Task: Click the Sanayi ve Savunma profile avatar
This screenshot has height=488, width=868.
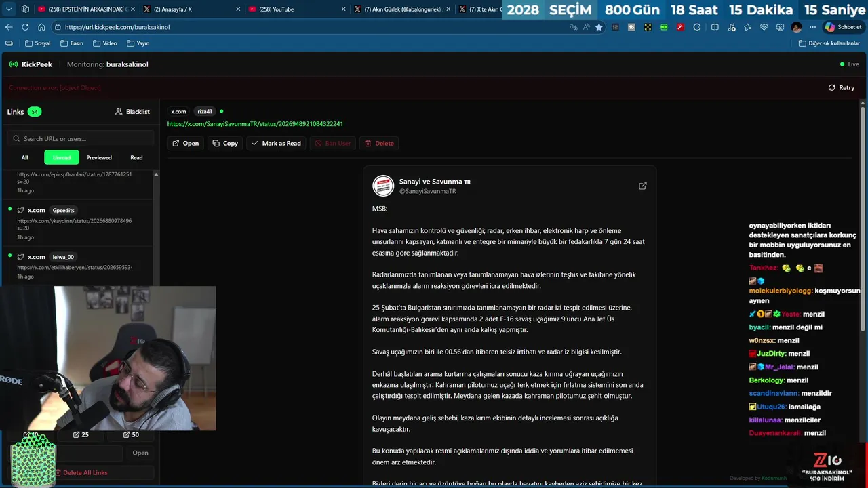Action: pyautogui.click(x=383, y=186)
